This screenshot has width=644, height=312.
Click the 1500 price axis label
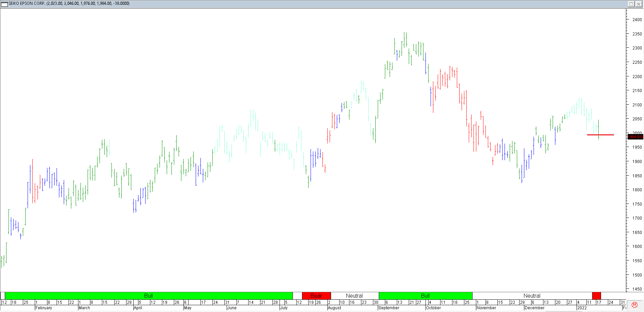pos(637,275)
